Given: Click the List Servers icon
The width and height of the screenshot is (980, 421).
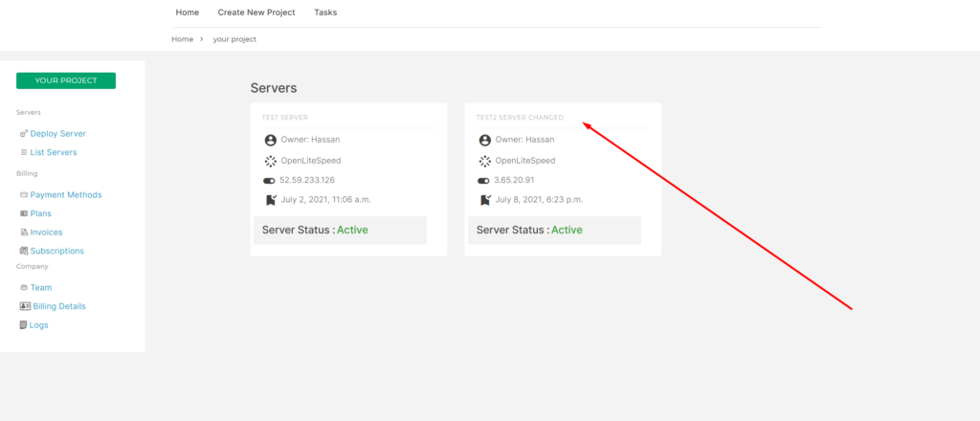Looking at the screenshot, I should (24, 152).
